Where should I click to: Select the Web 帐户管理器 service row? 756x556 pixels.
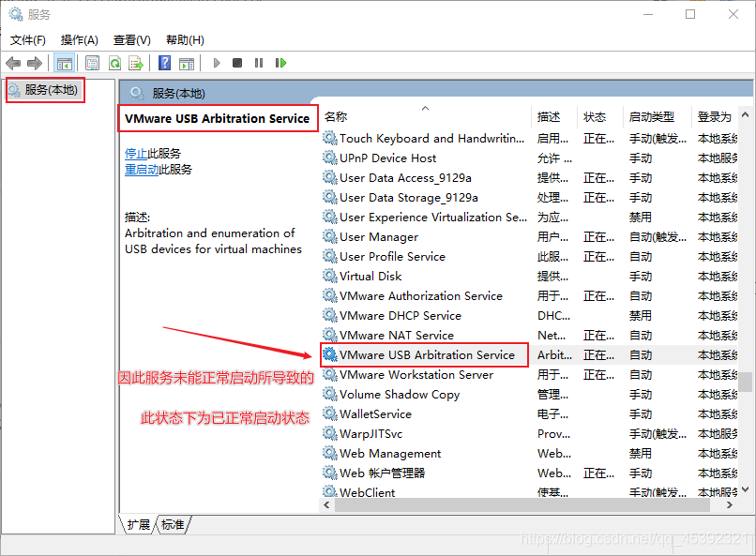(x=529, y=473)
